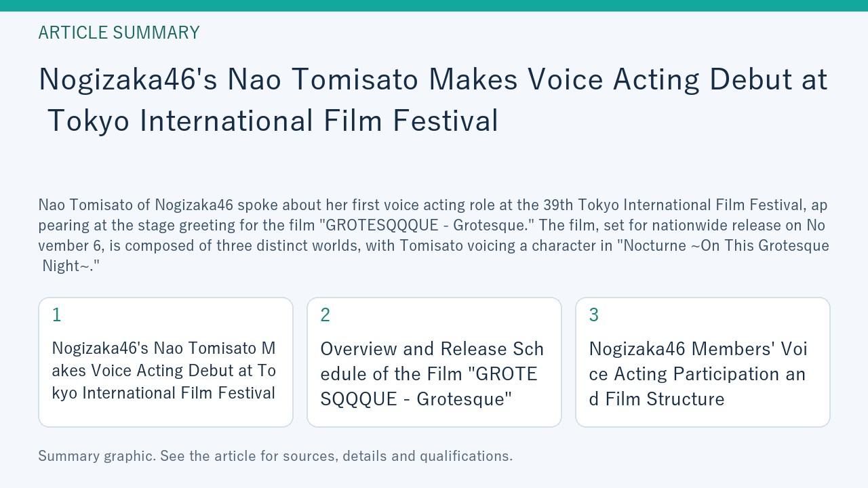Open card 2 about the film overview

[434, 362]
